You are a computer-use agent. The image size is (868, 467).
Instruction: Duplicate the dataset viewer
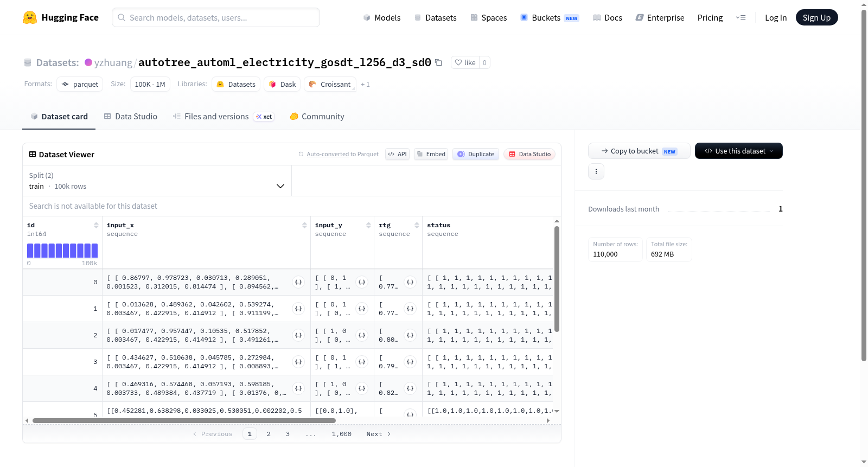(476, 154)
